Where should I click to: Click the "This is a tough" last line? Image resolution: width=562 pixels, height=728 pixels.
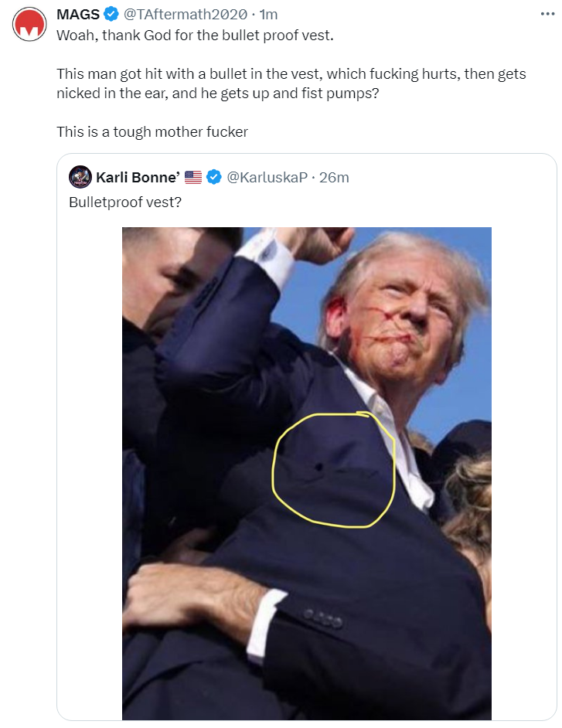pos(152,132)
